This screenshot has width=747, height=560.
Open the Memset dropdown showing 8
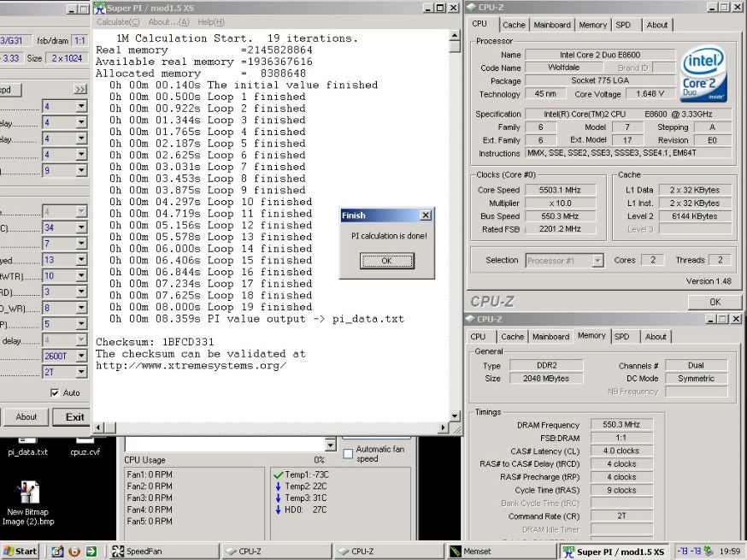point(81,308)
